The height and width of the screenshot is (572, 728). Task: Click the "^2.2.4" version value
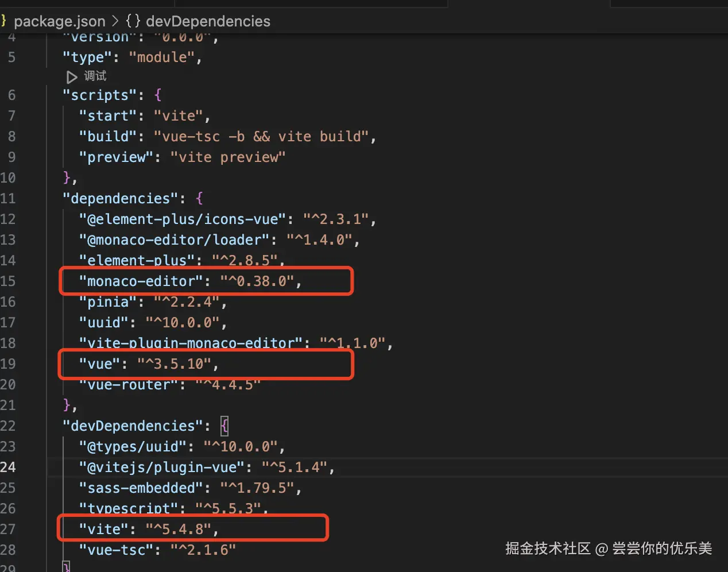tap(187, 302)
